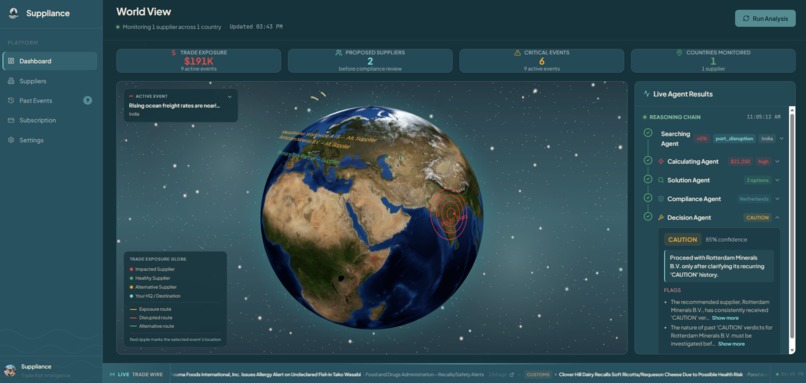Collapse the Decision Agent row chevron
Screen dimensions: 806x383
[x=777, y=217]
